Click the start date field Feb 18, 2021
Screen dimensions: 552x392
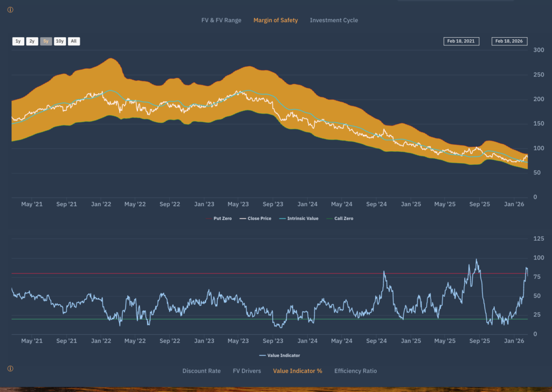[461, 41]
